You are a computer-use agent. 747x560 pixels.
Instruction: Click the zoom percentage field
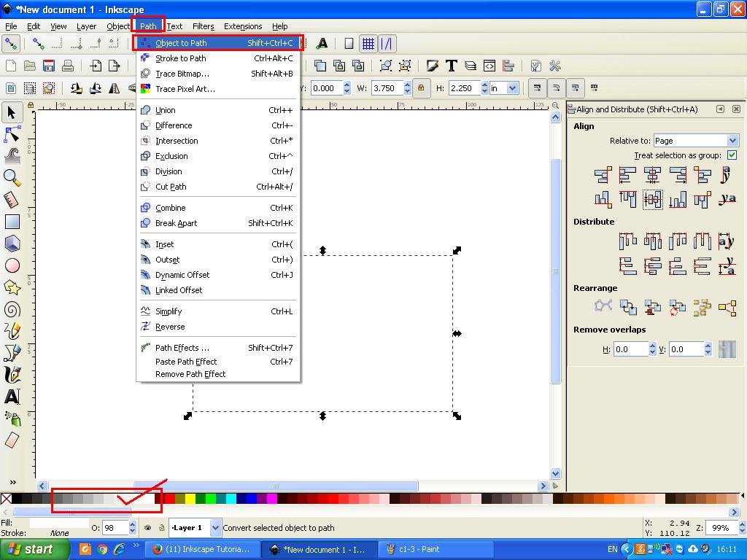720,528
